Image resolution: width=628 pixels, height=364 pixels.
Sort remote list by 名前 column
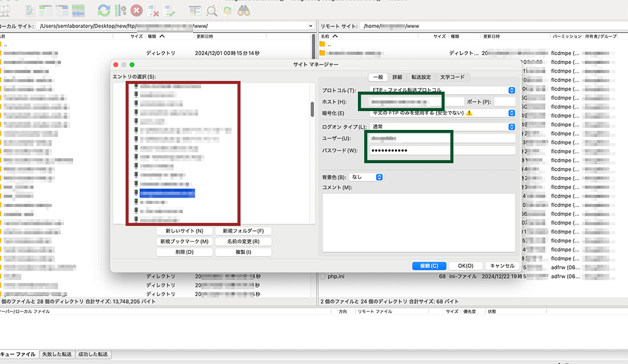[x=325, y=36]
